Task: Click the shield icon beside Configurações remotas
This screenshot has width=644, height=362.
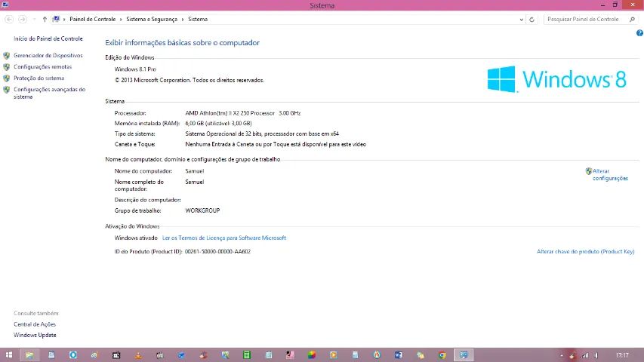Action: (x=7, y=66)
